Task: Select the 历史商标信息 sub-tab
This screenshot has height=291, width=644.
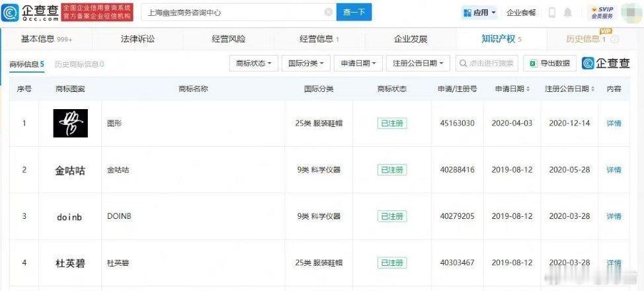Action: tap(79, 64)
